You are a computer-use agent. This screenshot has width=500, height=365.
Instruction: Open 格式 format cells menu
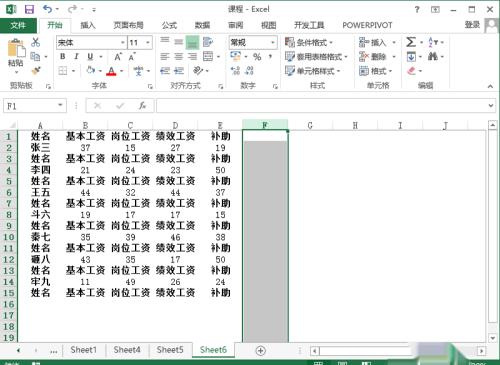376,71
